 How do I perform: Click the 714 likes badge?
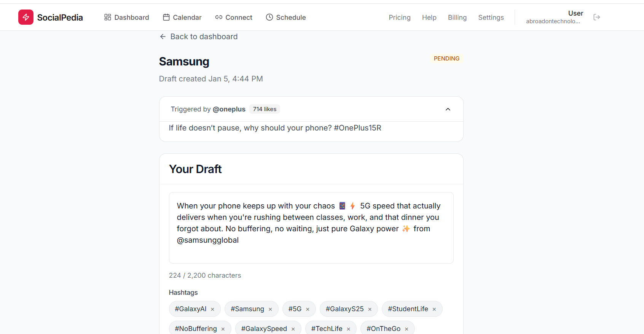pos(265,109)
